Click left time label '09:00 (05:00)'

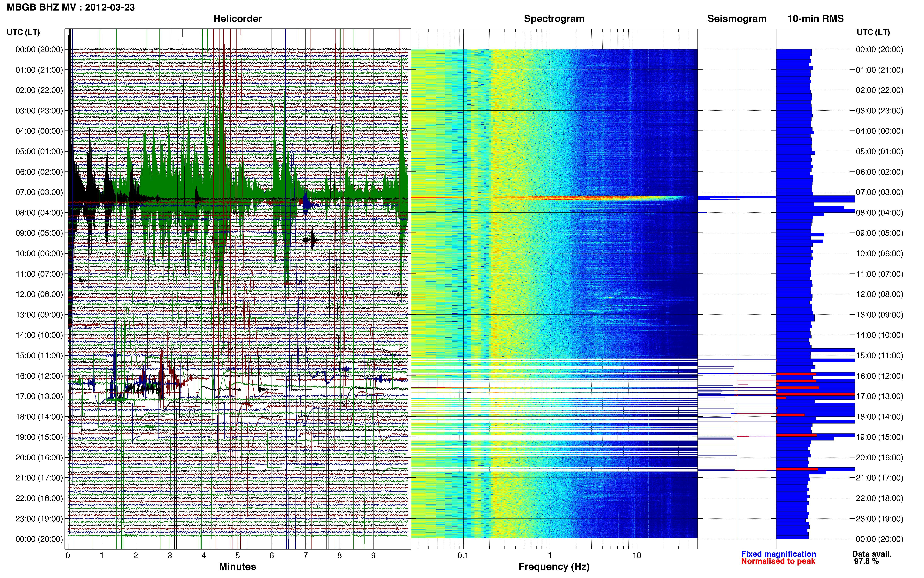pos(39,233)
